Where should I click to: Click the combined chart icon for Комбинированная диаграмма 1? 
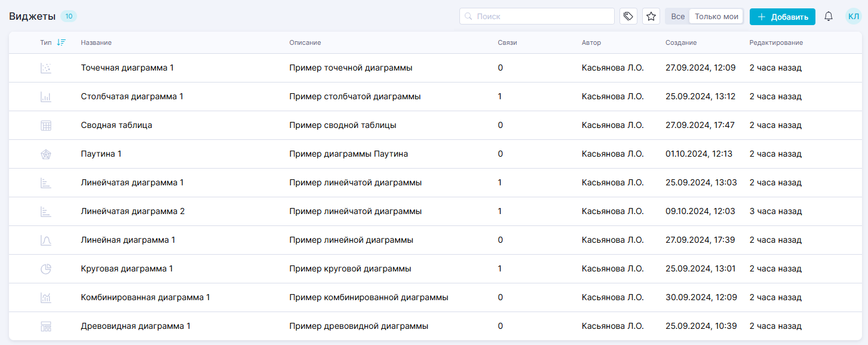click(x=46, y=298)
